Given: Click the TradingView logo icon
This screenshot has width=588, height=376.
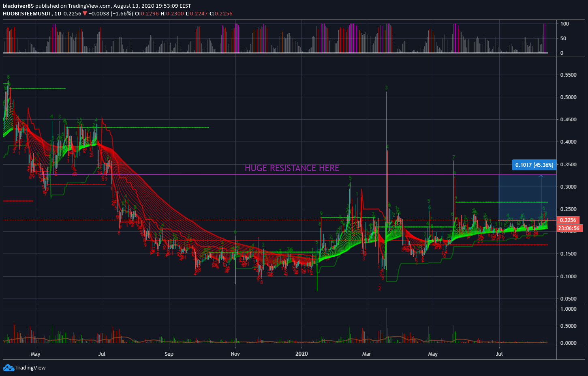Looking at the screenshot, I should [x=8, y=368].
